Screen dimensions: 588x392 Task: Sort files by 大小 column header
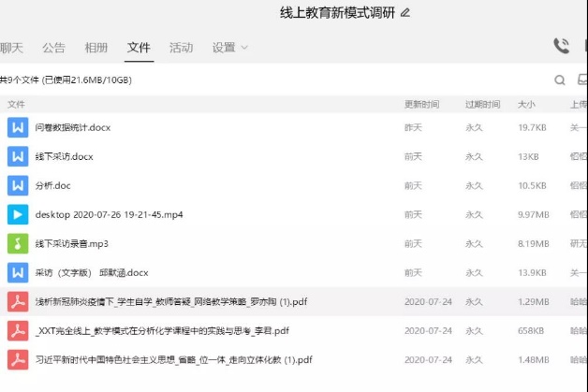point(526,104)
